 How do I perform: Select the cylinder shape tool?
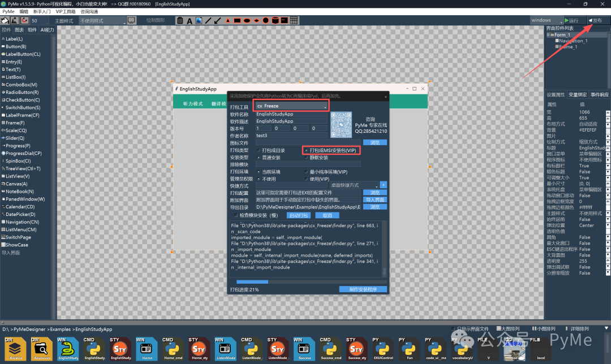275,21
